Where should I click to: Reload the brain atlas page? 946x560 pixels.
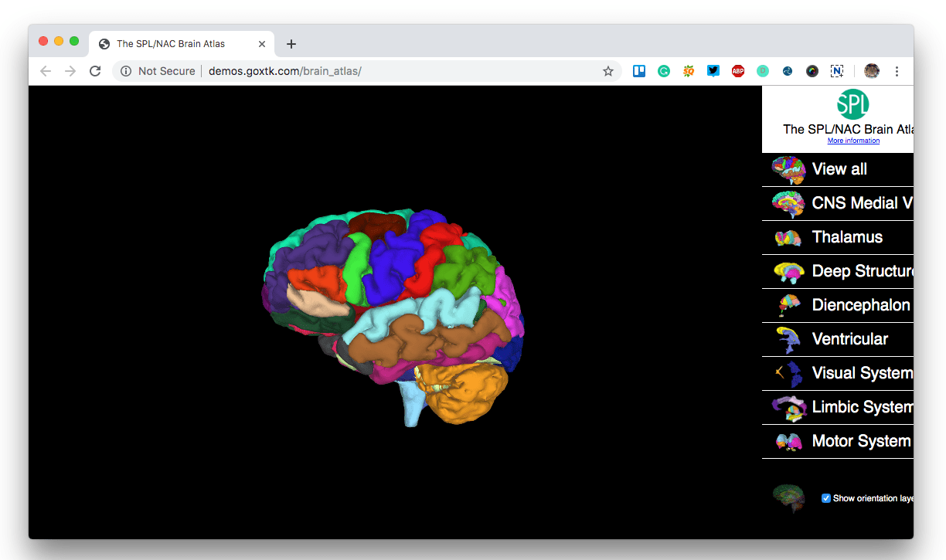(x=95, y=71)
